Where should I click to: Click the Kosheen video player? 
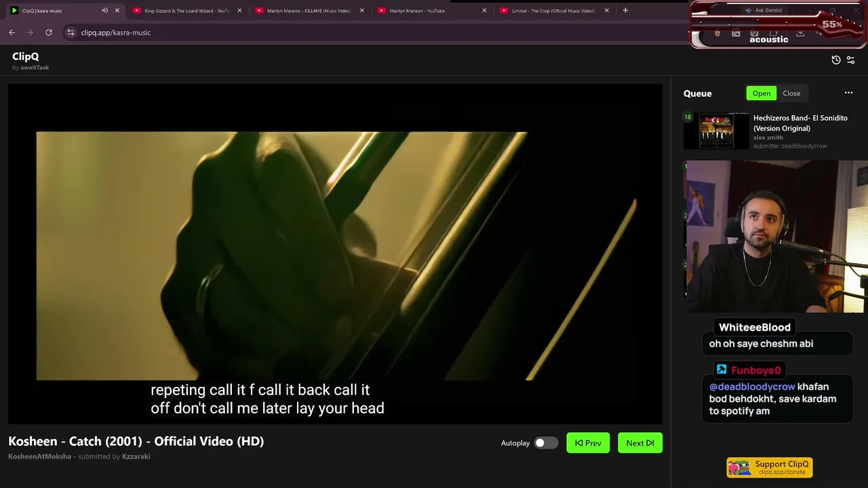click(335, 254)
